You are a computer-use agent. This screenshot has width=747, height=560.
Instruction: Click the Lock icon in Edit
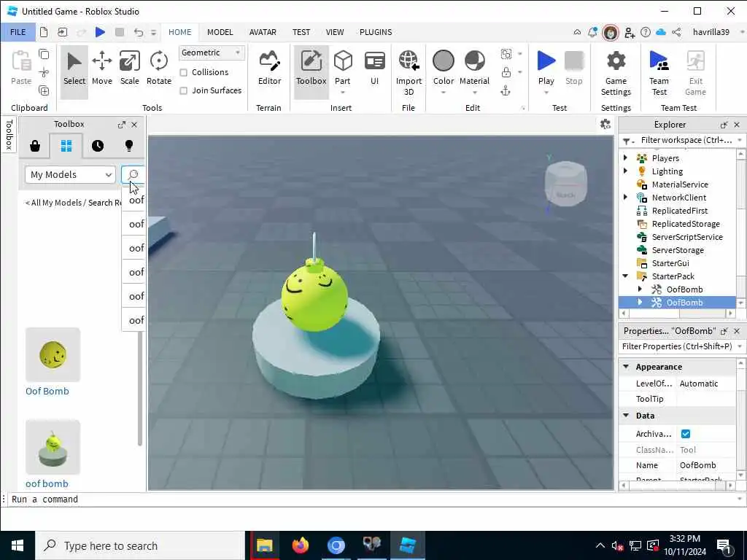coord(506,72)
